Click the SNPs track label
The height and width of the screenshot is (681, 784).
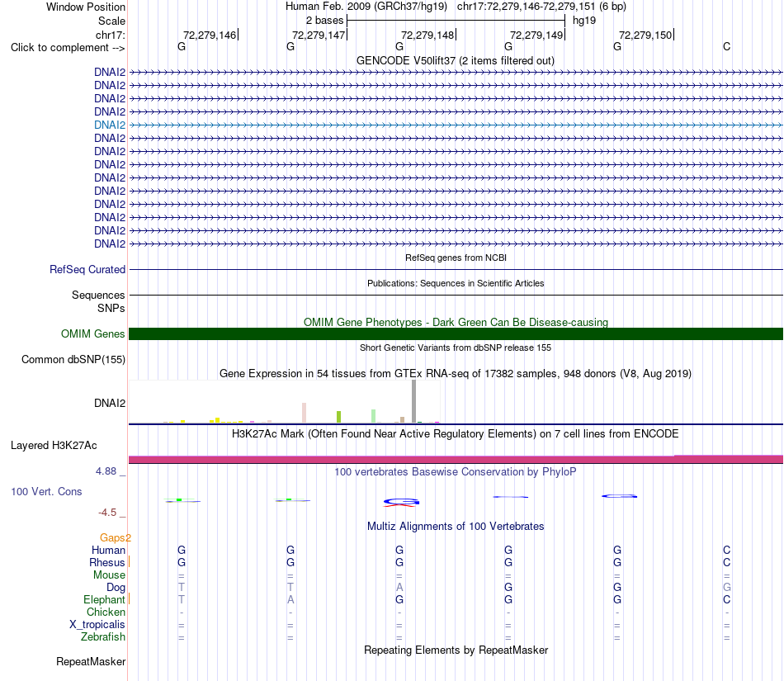tap(111, 309)
